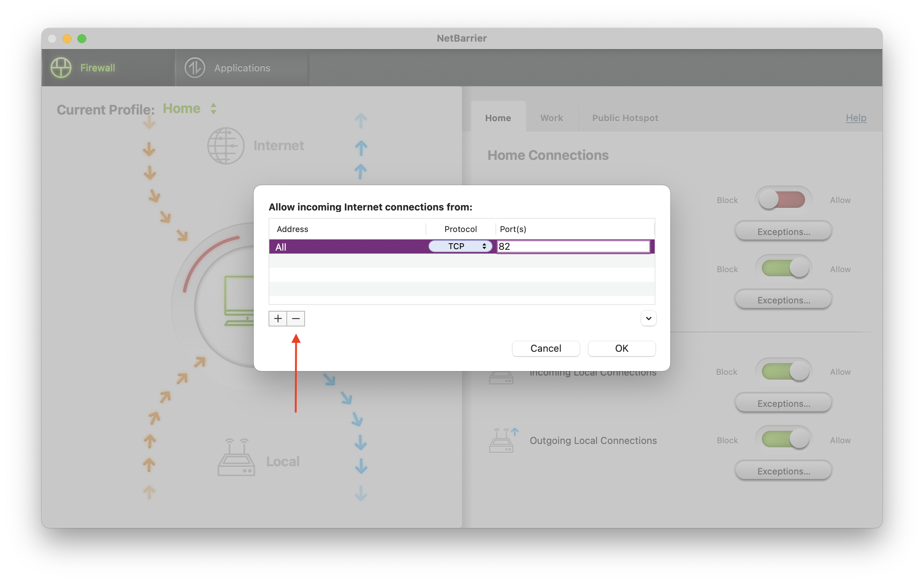
Task: Click the "Outgoing Local Connections" label
Action: pos(593,440)
